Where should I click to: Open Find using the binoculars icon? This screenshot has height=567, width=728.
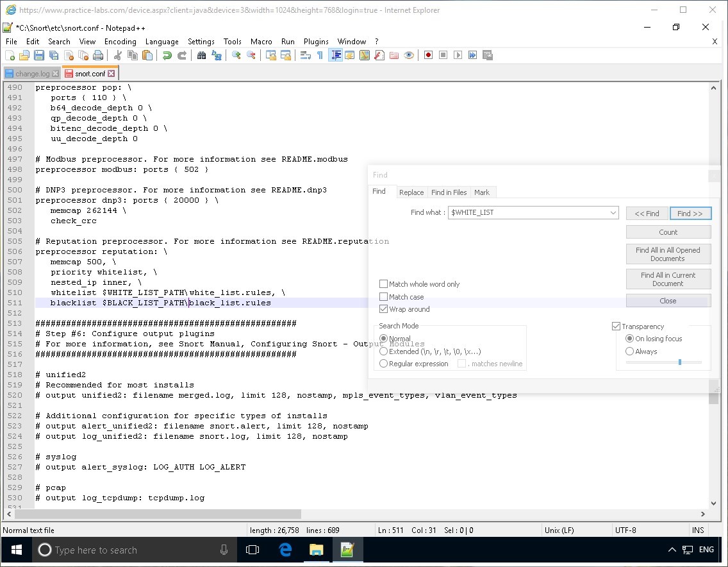coord(201,55)
